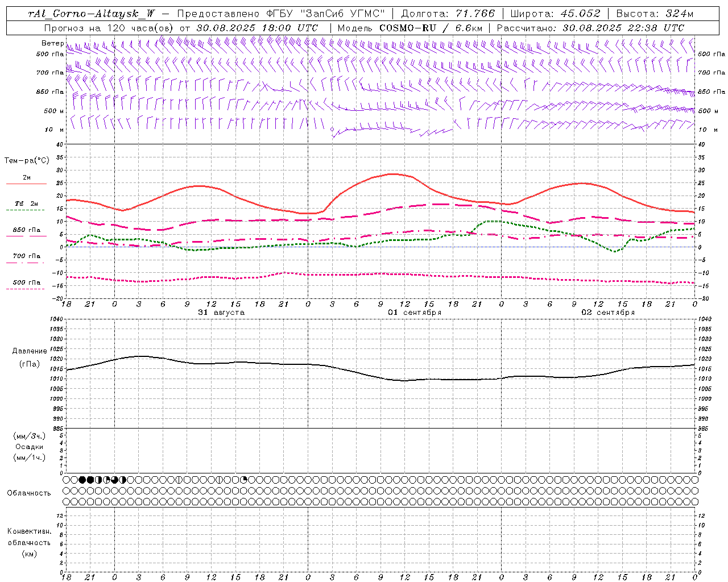Click the Осадки precipitation label
The height and width of the screenshot is (582, 728).
pos(30,447)
